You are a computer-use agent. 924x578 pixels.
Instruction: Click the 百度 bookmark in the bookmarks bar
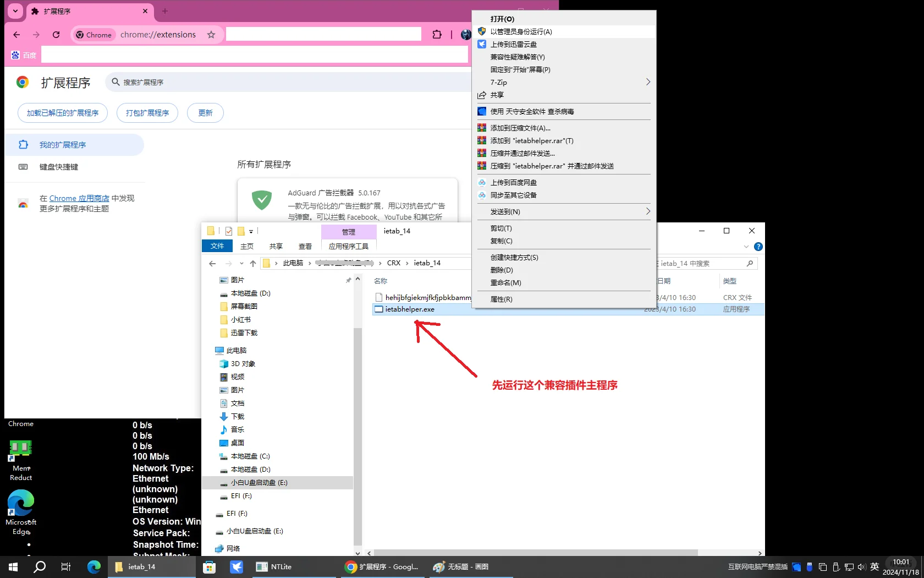[24, 55]
